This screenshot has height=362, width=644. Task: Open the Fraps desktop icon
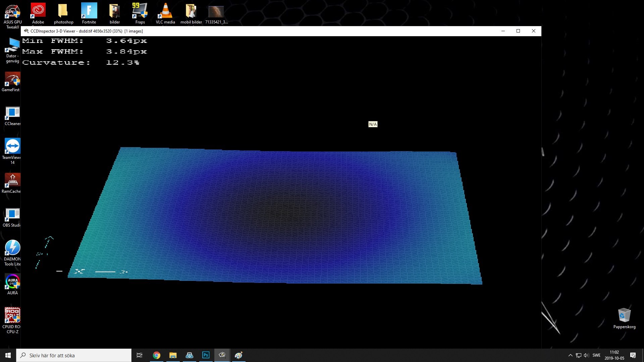pyautogui.click(x=140, y=12)
